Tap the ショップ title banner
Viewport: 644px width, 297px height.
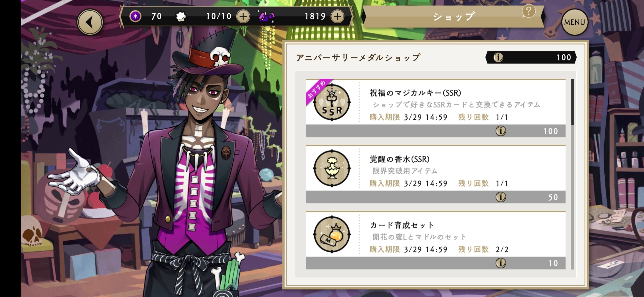click(x=453, y=17)
